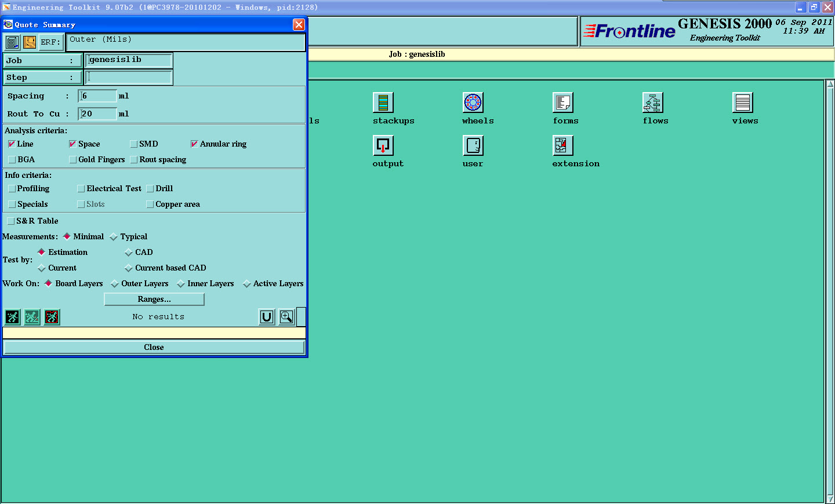Click the orange person icon beside ERF
This screenshot has height=504, width=835.
pyautogui.click(x=30, y=42)
